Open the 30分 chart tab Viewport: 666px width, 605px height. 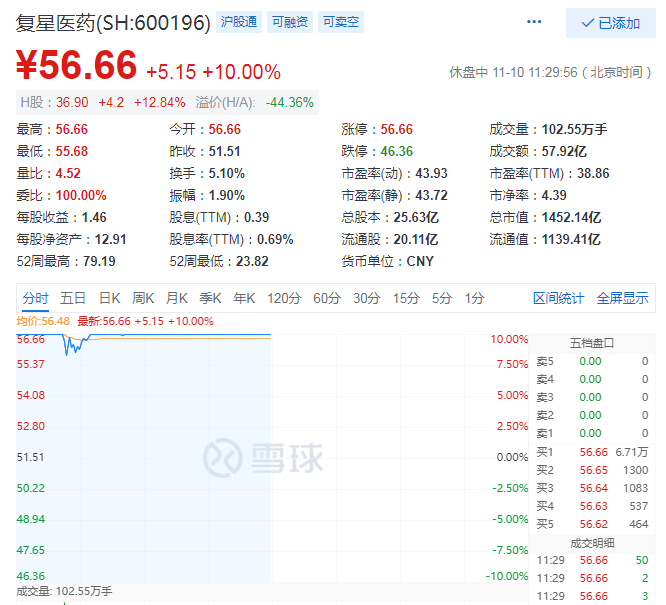pyautogui.click(x=367, y=298)
